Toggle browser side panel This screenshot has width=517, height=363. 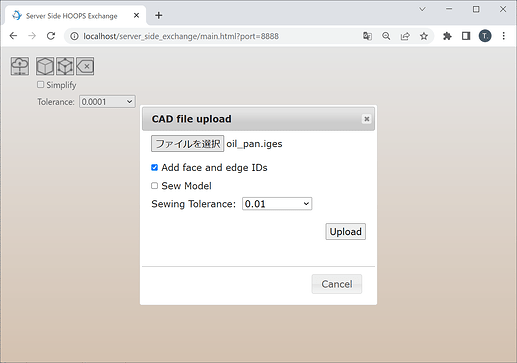466,36
